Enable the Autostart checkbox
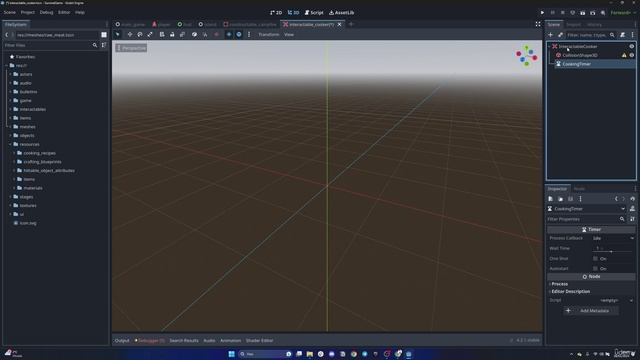This screenshot has height=360, width=640. (x=595, y=269)
